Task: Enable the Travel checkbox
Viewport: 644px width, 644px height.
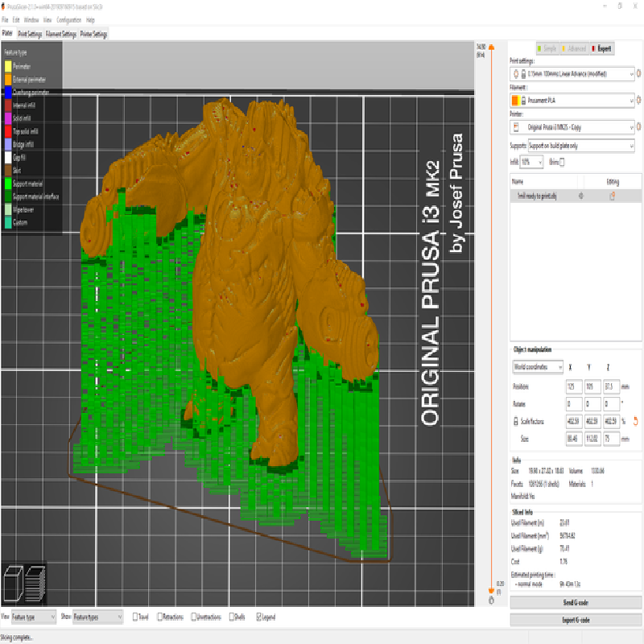Action: [135, 617]
